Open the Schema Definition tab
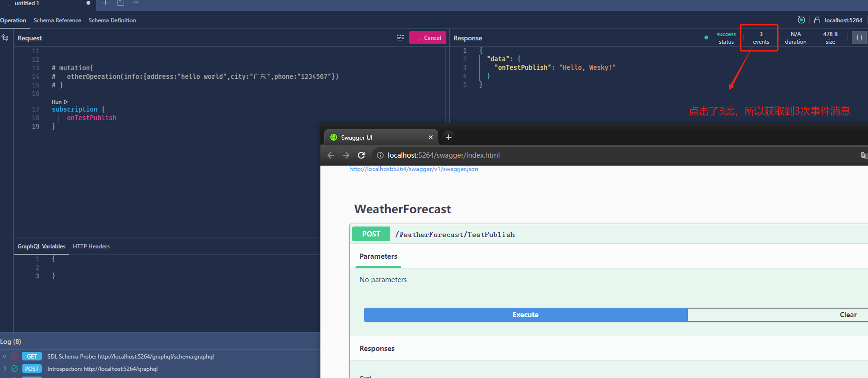 [x=112, y=20]
